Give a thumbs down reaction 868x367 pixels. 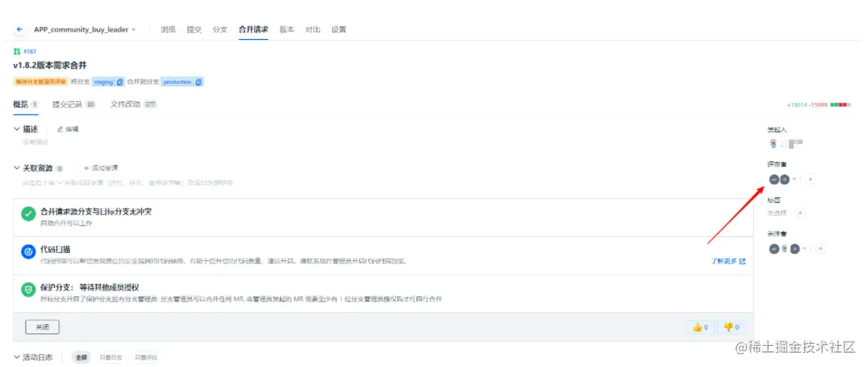pos(730,327)
